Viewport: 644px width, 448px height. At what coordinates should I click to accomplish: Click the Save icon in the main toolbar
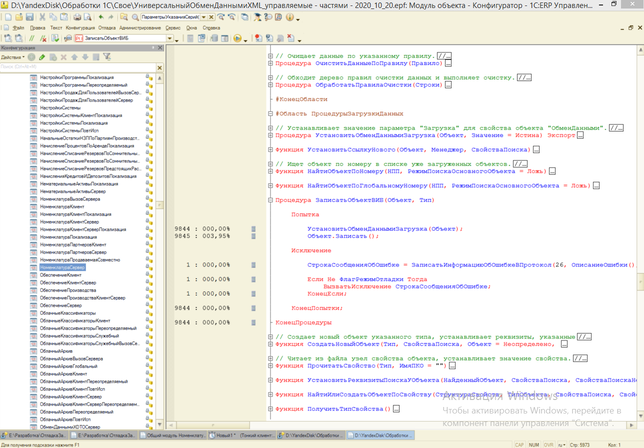29,18
